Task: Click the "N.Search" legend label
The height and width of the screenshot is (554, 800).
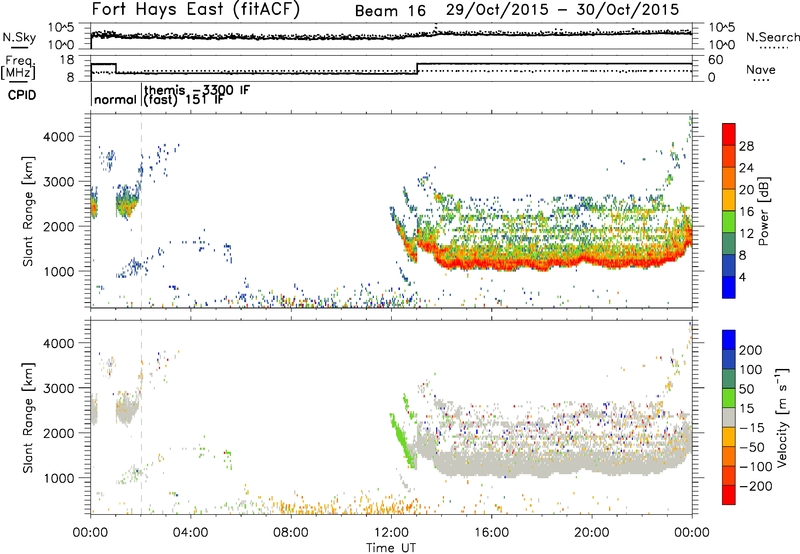Action: pyautogui.click(x=772, y=37)
